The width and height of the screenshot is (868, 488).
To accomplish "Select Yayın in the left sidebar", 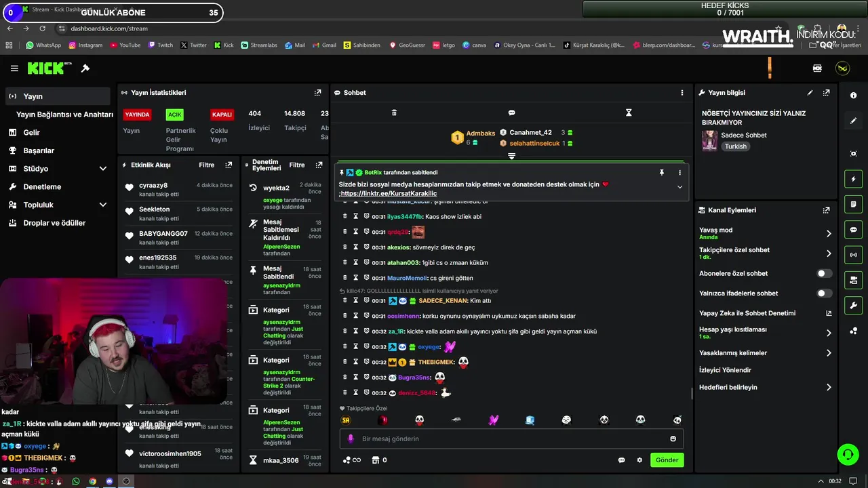I will click(58, 96).
